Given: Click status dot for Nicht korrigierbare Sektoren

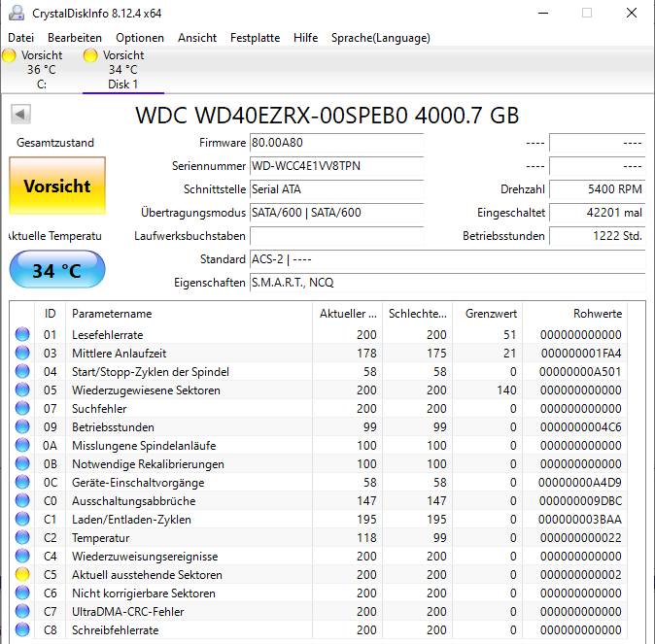Looking at the screenshot, I should point(22,593).
